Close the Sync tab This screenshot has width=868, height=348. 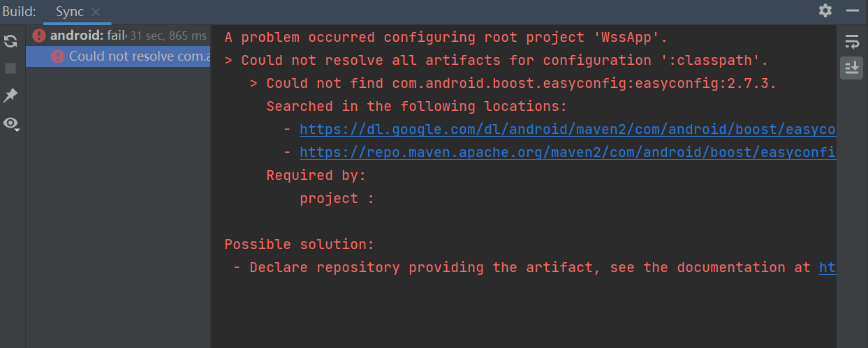96,12
